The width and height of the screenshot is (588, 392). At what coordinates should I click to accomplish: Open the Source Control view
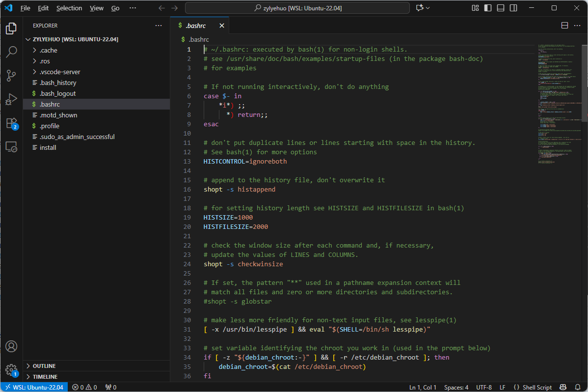tap(11, 75)
